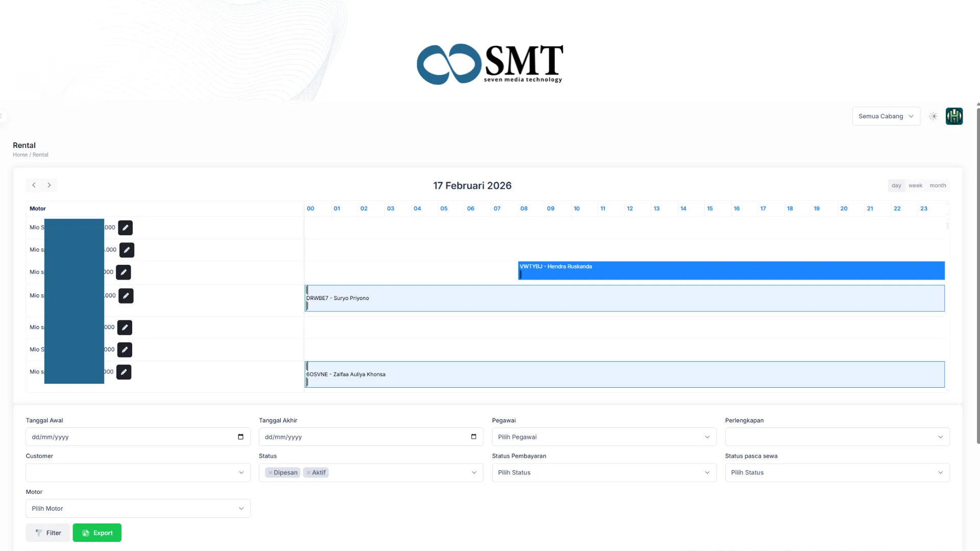Click the Home breadcrumb link
Viewport: 980px width, 551px height.
click(20, 155)
